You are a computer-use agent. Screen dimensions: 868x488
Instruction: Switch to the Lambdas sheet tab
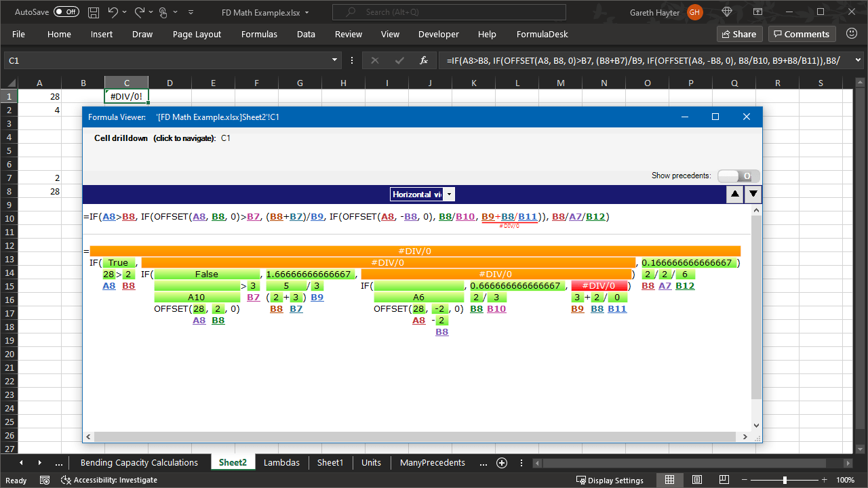coord(281,463)
